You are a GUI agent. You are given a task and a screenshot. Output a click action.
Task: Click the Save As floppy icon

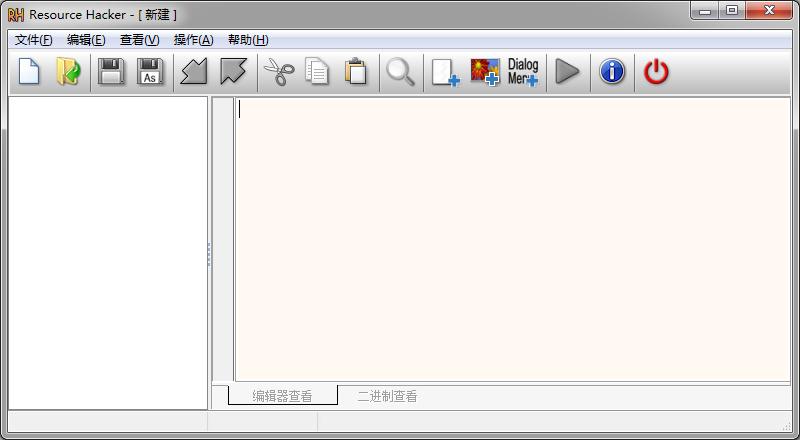coord(150,71)
